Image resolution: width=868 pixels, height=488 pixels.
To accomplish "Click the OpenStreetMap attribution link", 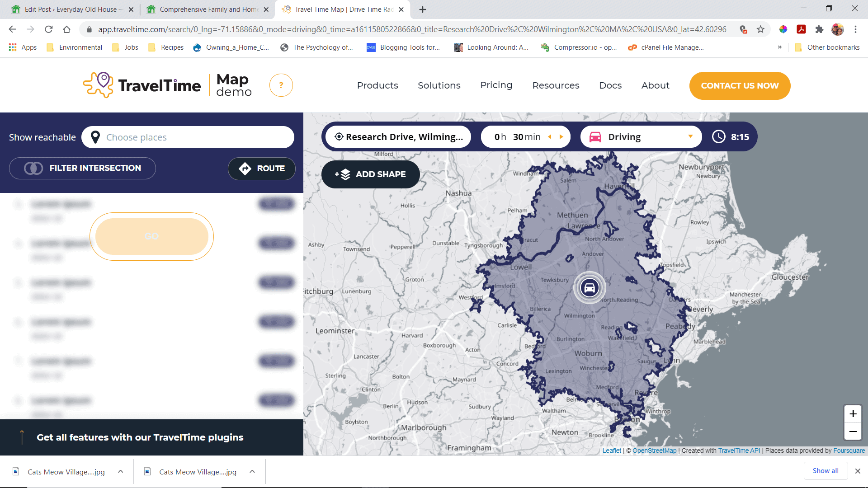I will click(x=654, y=451).
